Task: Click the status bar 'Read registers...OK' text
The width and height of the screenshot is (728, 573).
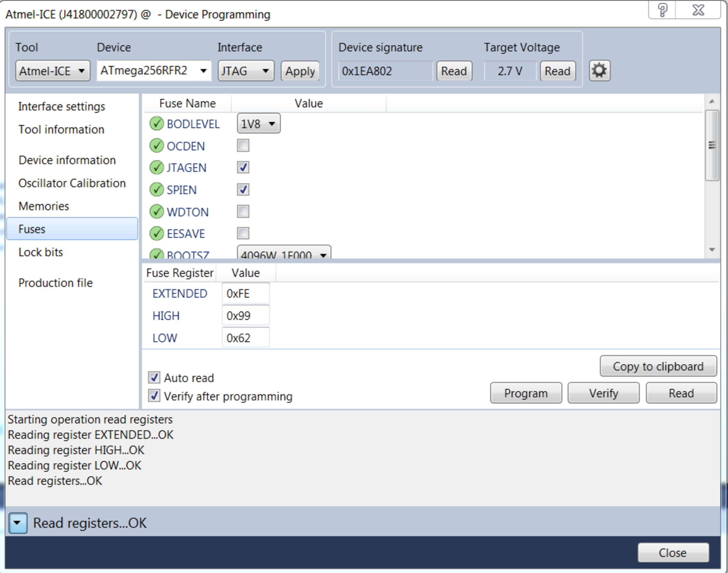Action: (x=90, y=523)
